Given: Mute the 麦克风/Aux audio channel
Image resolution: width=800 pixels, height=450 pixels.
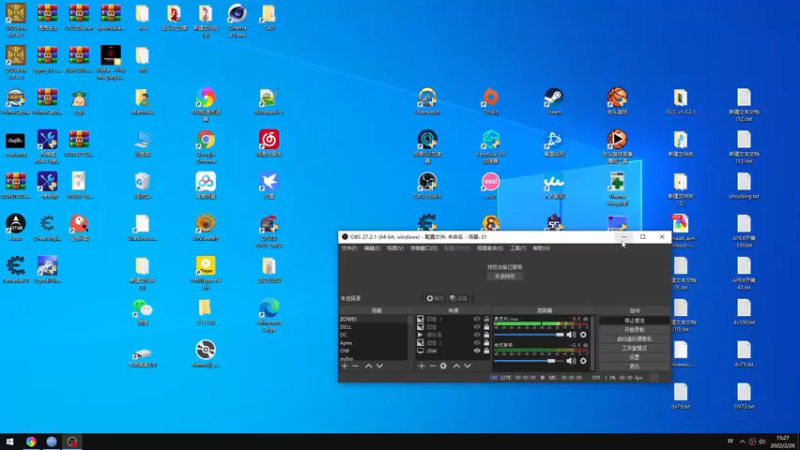Looking at the screenshot, I should pos(571,335).
